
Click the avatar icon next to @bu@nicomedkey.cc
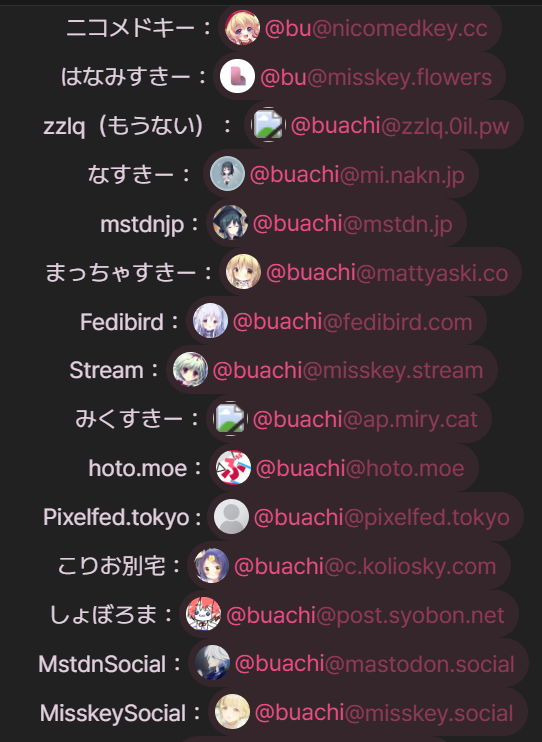[x=242, y=28]
